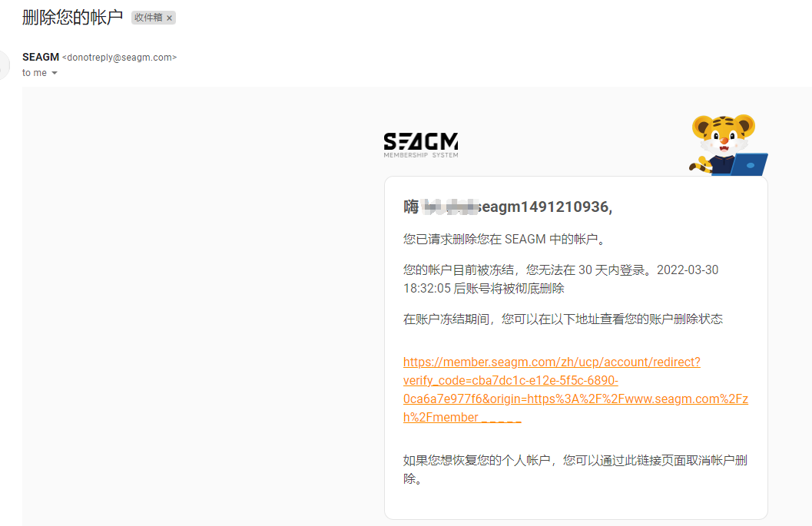The image size is (812, 526).
Task: Click the paragraph about the account frozen 30 天
Action: [x=561, y=279]
